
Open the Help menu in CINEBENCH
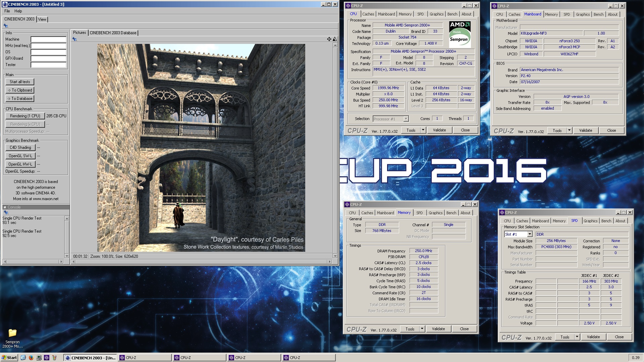click(x=18, y=11)
